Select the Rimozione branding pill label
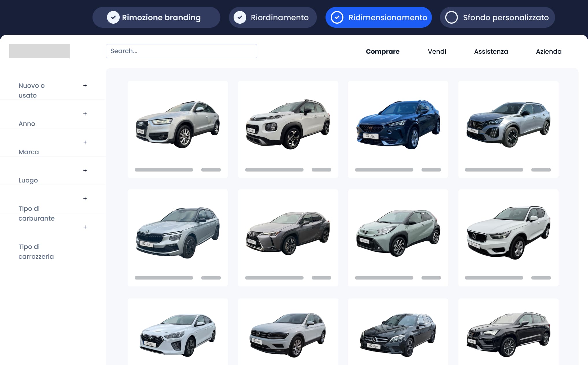Image resolution: width=588 pixels, height=365 pixels. (x=161, y=18)
